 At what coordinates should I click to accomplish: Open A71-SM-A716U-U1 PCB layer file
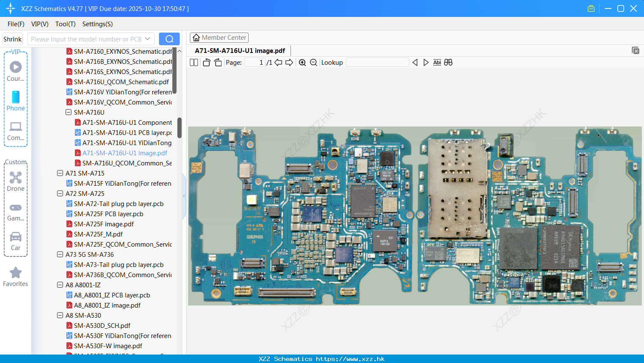coord(123,132)
